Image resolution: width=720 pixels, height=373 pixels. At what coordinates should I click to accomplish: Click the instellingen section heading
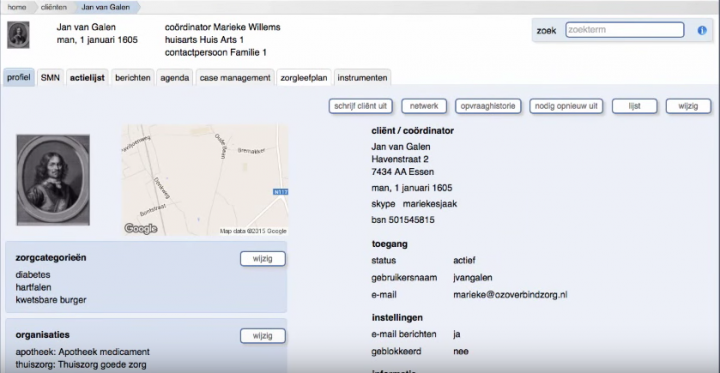click(397, 317)
